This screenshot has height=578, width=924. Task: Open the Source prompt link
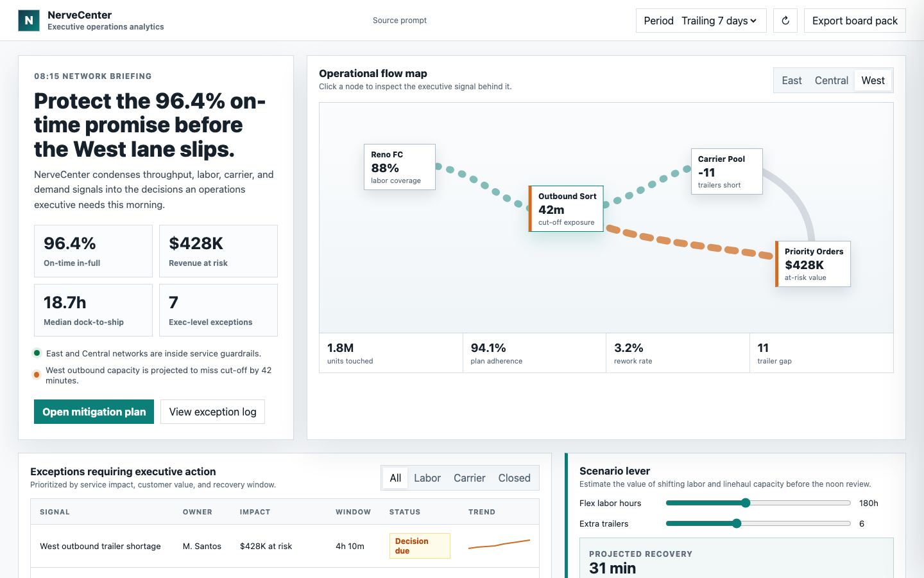click(x=400, y=21)
